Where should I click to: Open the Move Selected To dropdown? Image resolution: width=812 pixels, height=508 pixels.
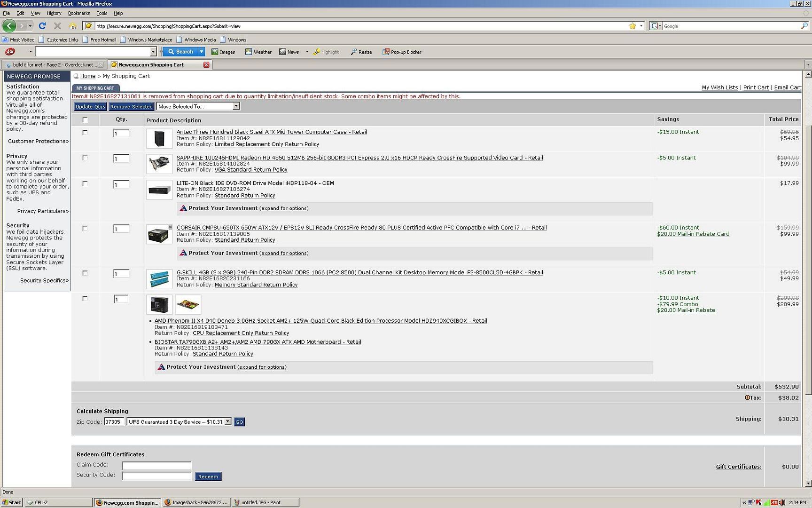tap(198, 106)
